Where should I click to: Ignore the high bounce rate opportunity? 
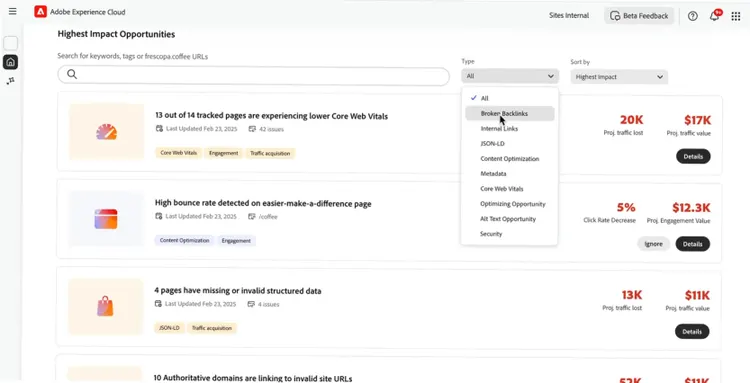click(653, 244)
